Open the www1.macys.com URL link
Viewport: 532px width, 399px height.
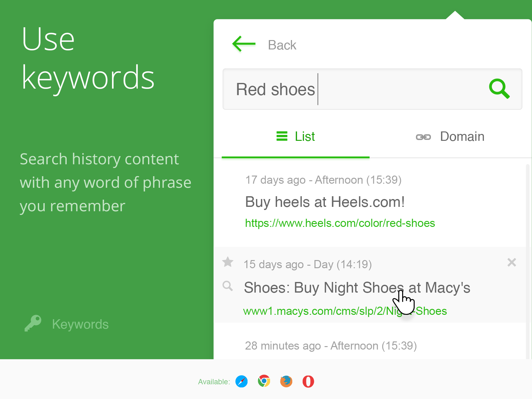click(345, 311)
